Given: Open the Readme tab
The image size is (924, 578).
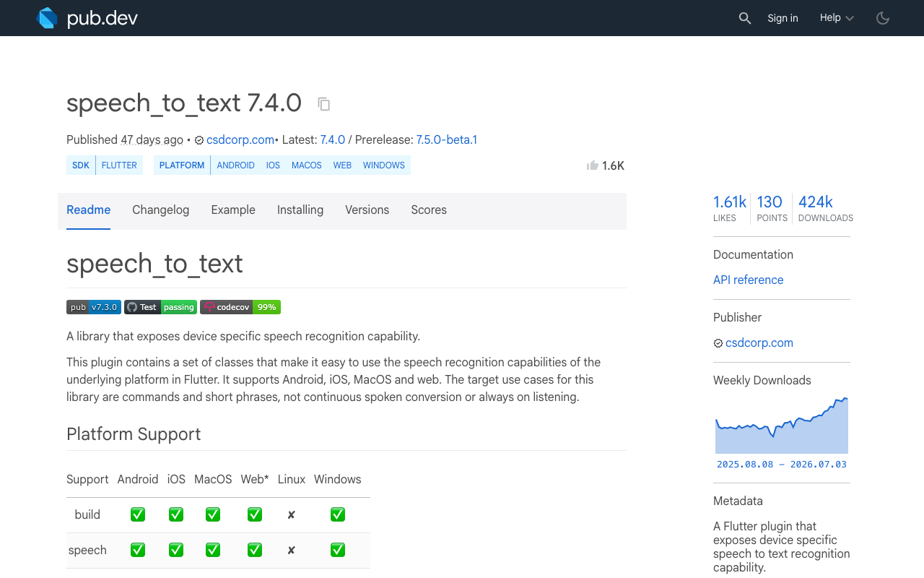Looking at the screenshot, I should [88, 210].
